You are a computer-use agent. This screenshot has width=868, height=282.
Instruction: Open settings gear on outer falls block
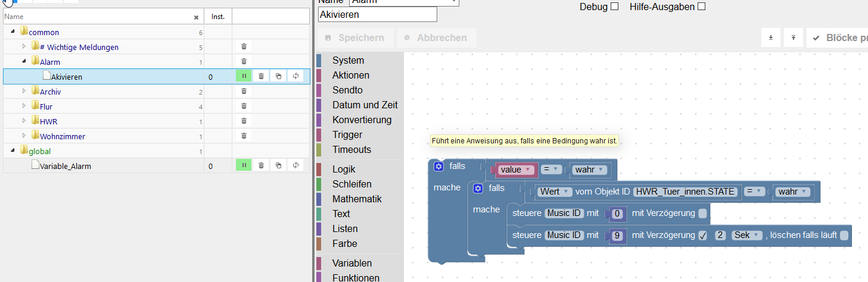click(438, 167)
